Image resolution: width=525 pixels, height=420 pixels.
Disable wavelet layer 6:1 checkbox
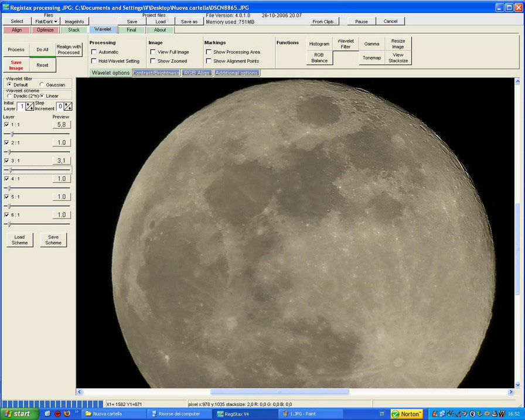(x=6, y=215)
